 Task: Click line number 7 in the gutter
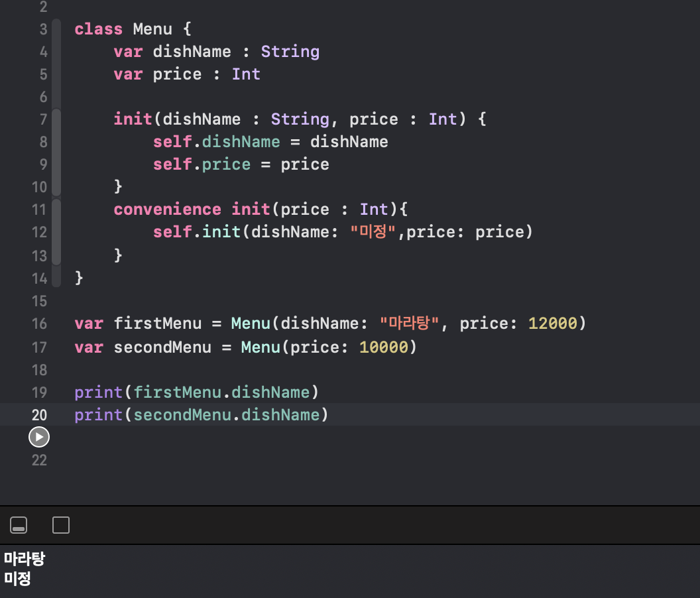coord(43,119)
